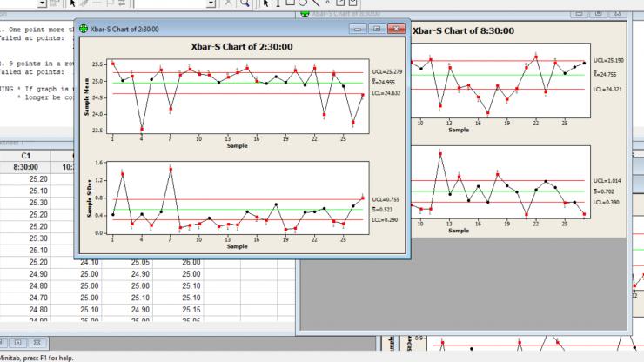644x362 pixels.
Task: Click the Minitab icon in the 2:30:00 chart title bar
Action: [84, 29]
